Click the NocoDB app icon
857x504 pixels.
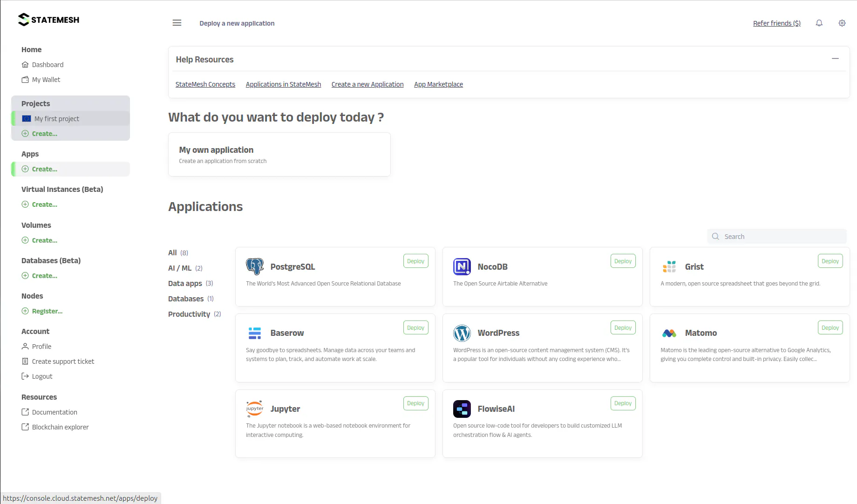pyautogui.click(x=462, y=266)
